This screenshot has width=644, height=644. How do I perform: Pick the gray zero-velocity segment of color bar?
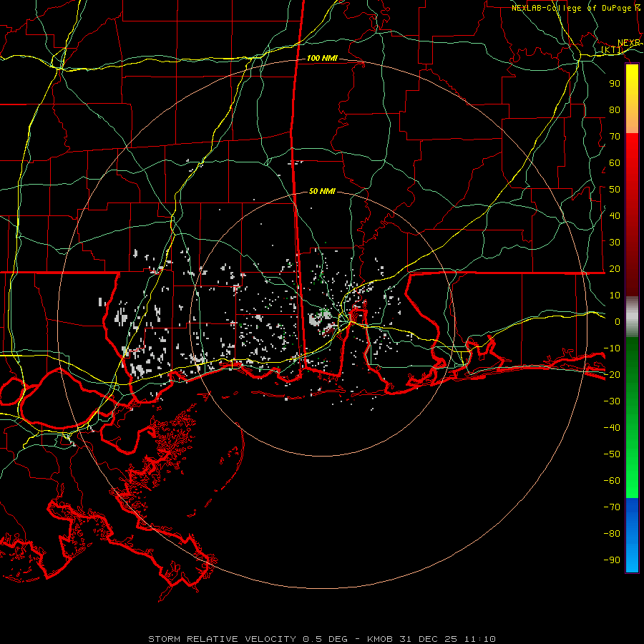[632, 317]
